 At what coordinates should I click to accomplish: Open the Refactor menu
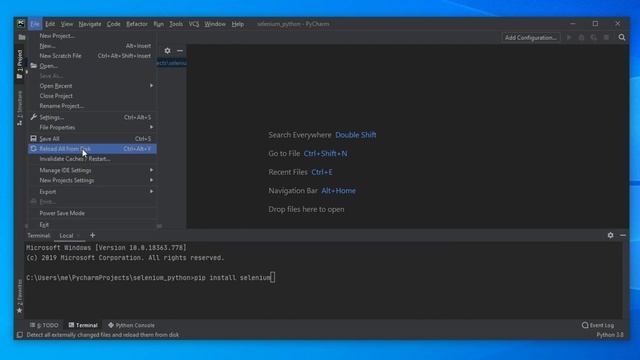point(137,24)
